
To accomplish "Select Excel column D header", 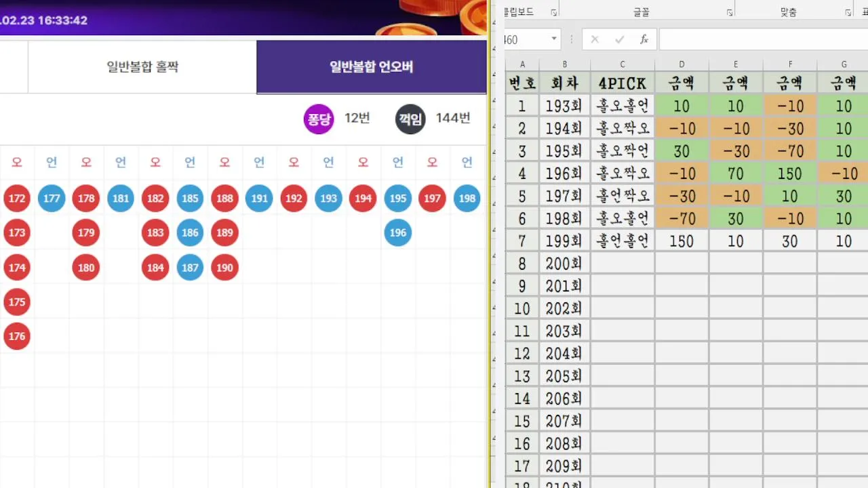I will click(x=682, y=64).
